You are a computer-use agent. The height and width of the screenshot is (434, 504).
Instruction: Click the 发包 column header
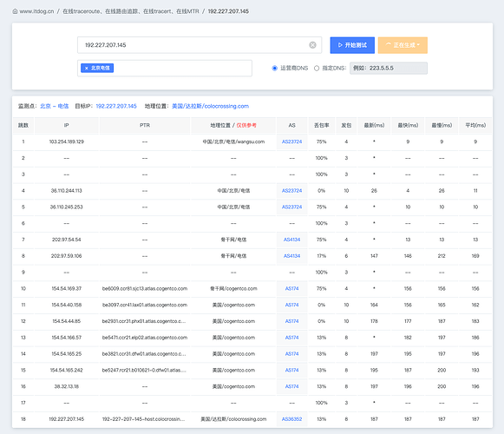point(346,126)
